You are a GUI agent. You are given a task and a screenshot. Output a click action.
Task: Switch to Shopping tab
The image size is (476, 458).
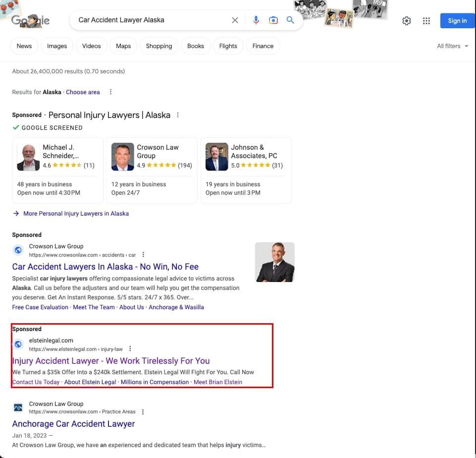[x=159, y=46]
